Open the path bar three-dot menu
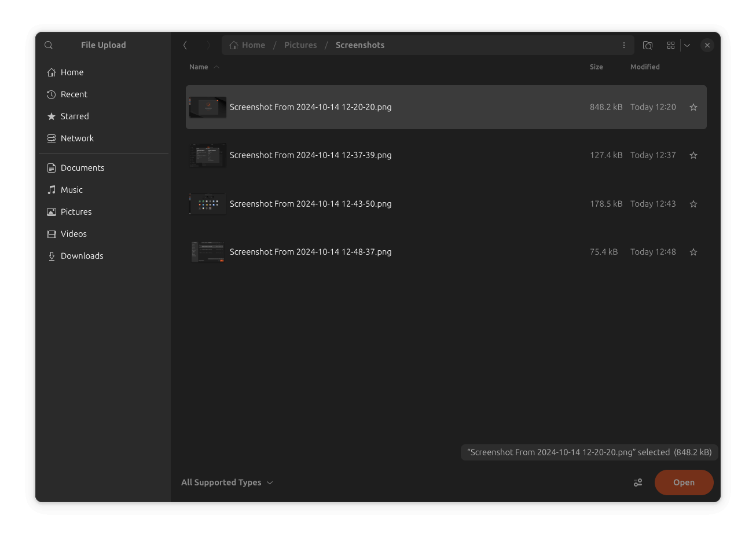Viewport: 756px width, 541px height. coord(623,45)
